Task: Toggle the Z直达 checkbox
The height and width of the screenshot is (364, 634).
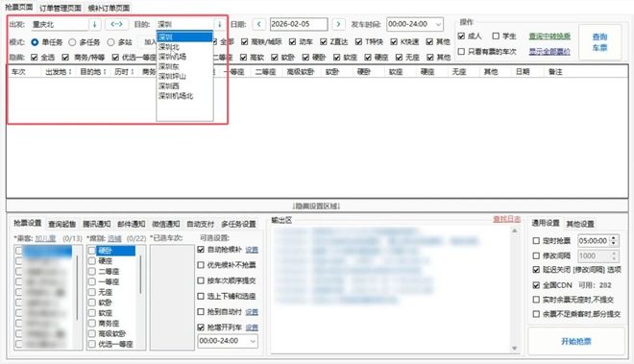Action: click(323, 41)
